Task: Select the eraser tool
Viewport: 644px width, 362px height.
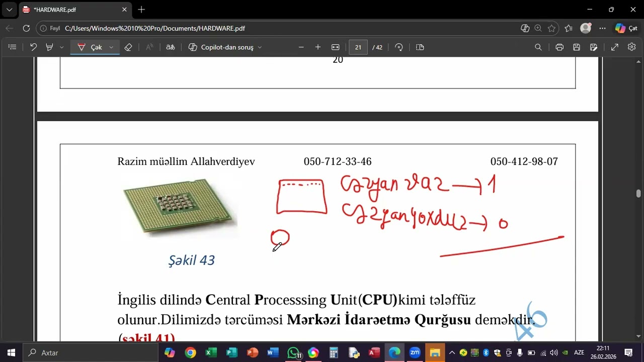Action: tap(128, 47)
